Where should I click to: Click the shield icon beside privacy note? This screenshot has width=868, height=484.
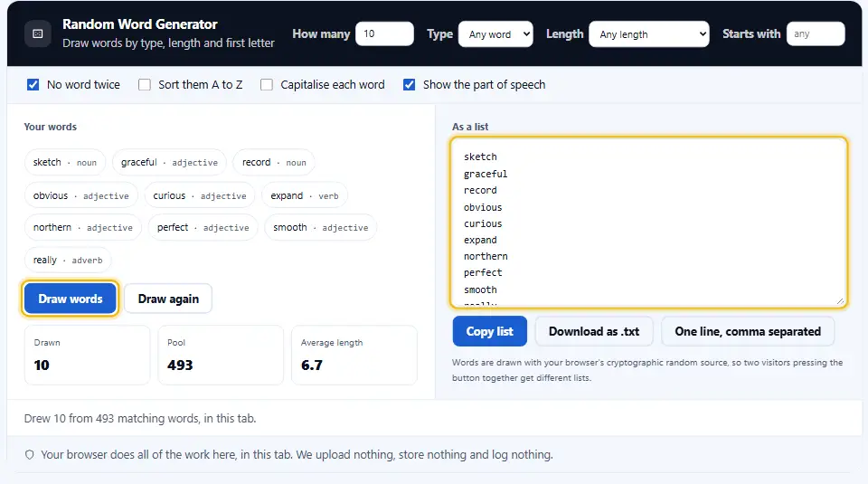click(29, 455)
